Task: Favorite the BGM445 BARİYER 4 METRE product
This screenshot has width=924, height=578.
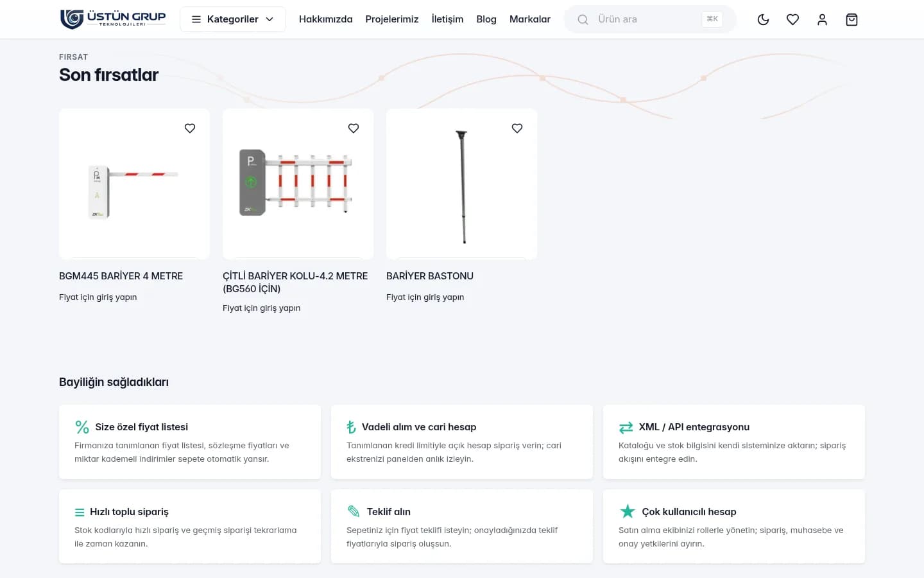Action: [x=190, y=128]
